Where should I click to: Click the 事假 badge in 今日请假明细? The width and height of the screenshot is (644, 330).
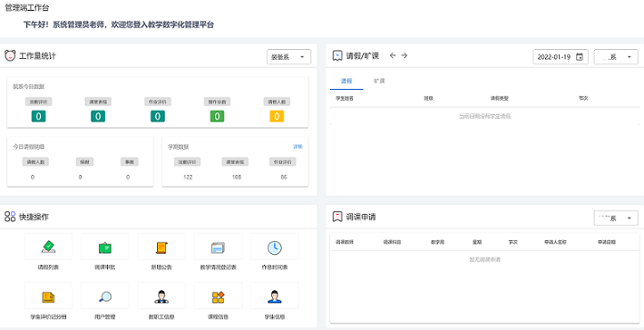pos(130,161)
